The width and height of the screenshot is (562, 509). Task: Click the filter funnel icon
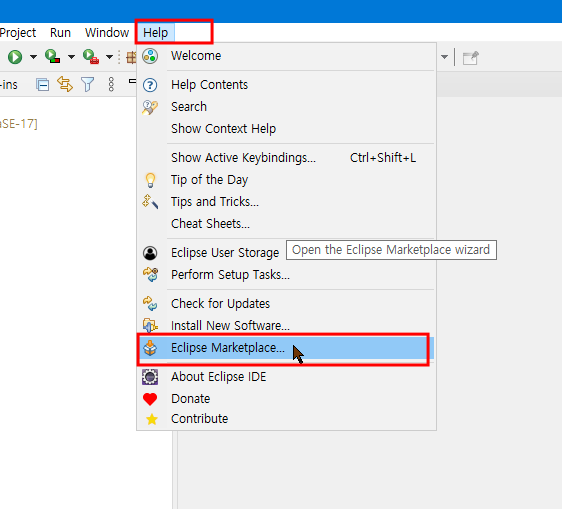[x=87, y=85]
